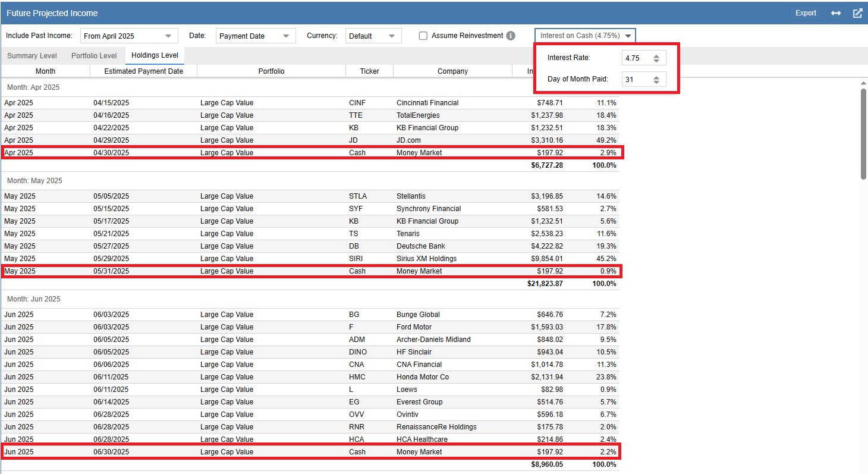The height and width of the screenshot is (474, 868).
Task: Select the Holdings Level tab
Action: click(155, 55)
